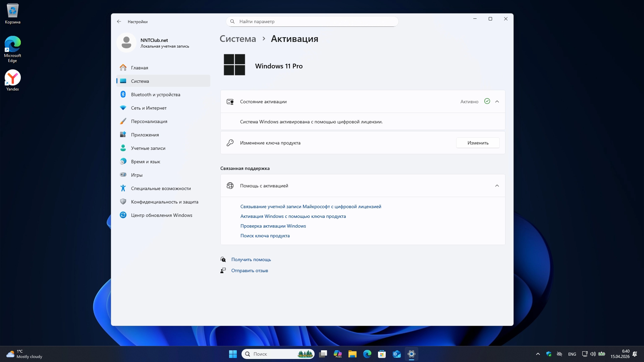Open Microsoft Store from the taskbar
Image resolution: width=644 pixels, height=362 pixels.
[382, 354]
